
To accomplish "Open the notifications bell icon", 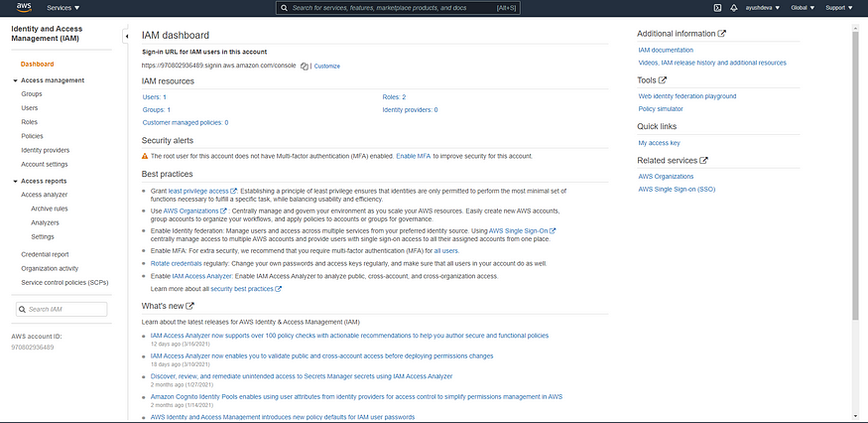I will tap(734, 8).
